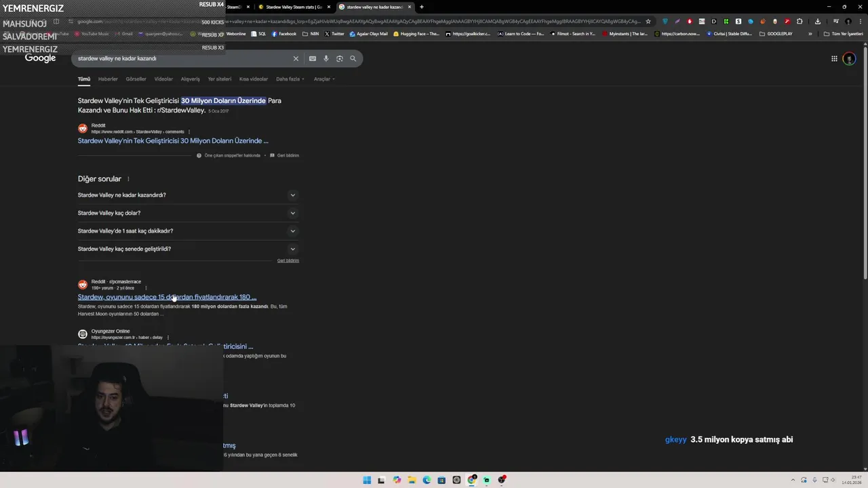Clear the search box with the X icon

pos(296,58)
